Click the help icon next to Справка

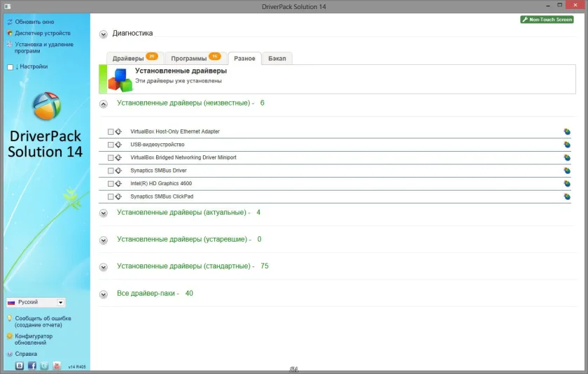click(10, 354)
